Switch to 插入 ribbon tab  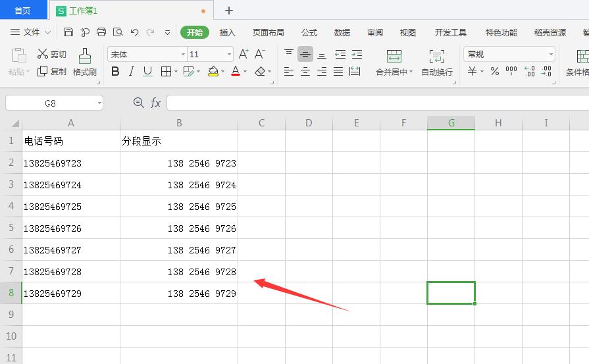point(227,33)
